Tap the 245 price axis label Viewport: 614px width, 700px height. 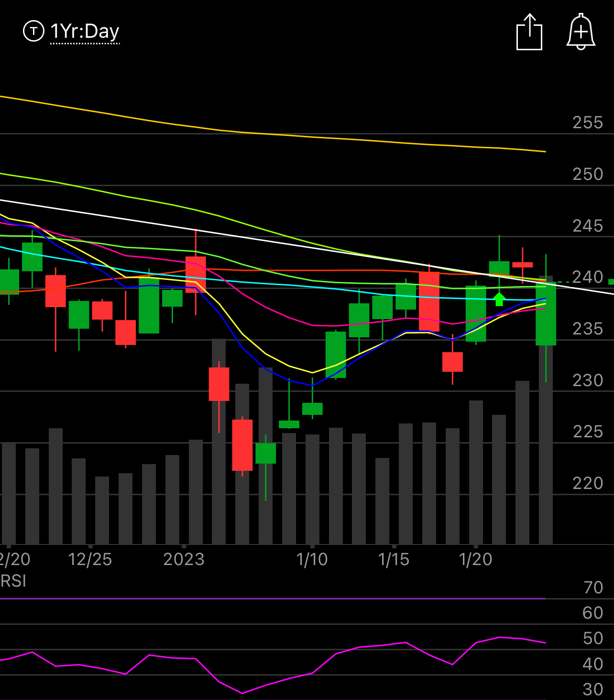coord(588,226)
